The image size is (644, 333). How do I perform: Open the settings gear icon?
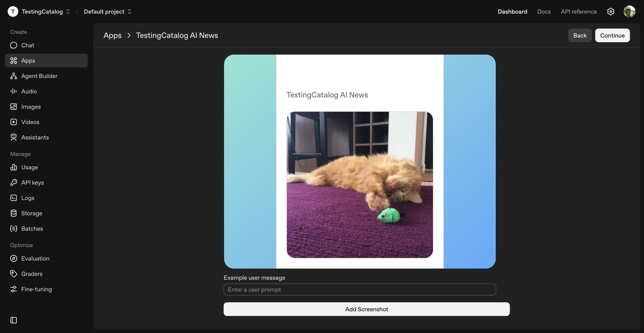point(611,12)
